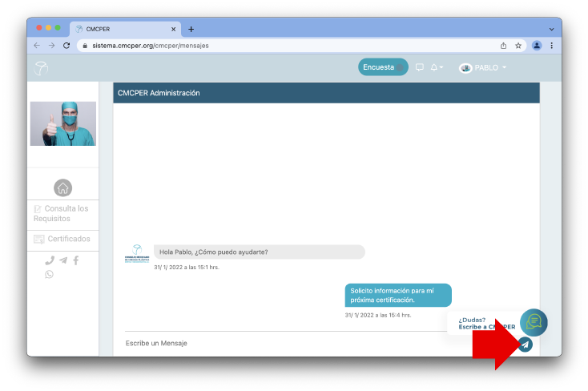Click the doctor profile photo thumbnail
The width and height of the screenshot is (588, 391).
click(62, 123)
